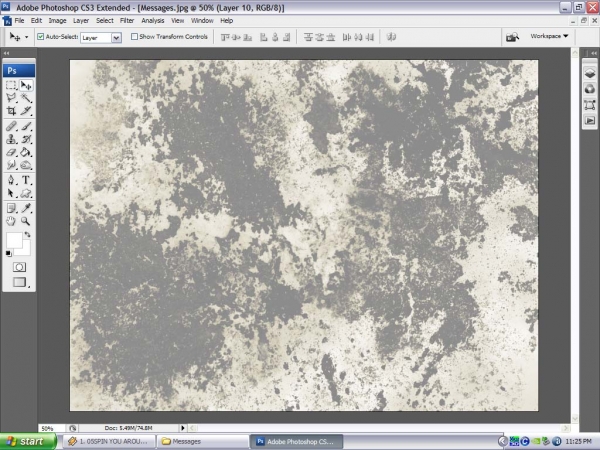Select the Zoom magnifier tool
The width and height of the screenshot is (600, 450).
[x=26, y=221]
